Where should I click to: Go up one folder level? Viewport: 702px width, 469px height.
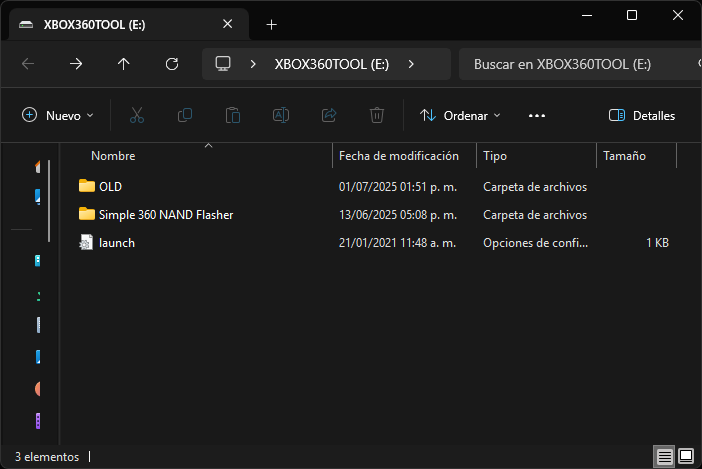pyautogui.click(x=124, y=64)
